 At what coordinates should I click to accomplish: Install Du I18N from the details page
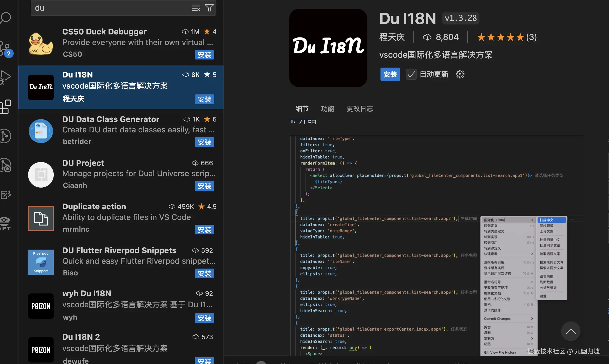[x=390, y=74]
